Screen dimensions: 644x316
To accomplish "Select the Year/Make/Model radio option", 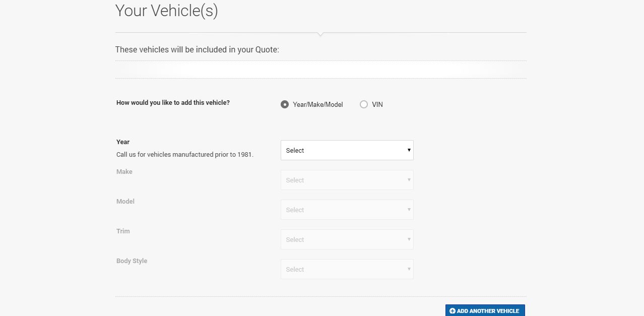I will coord(285,104).
